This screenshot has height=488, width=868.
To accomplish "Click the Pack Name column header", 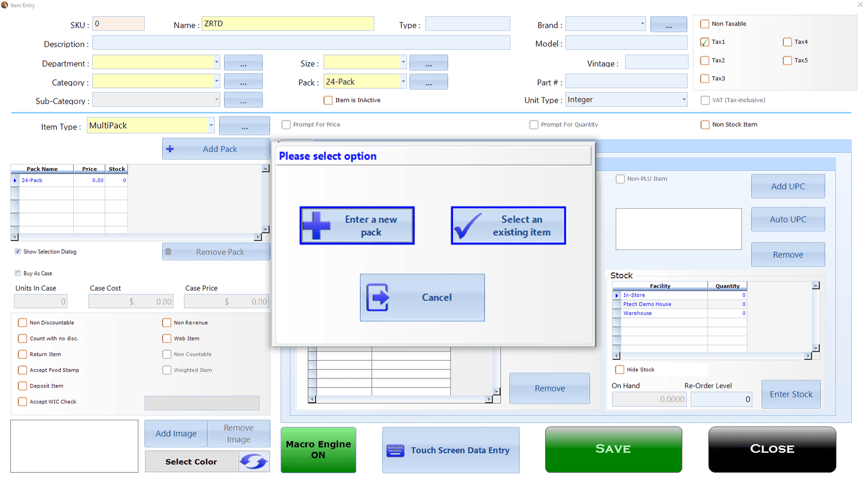I will point(42,169).
